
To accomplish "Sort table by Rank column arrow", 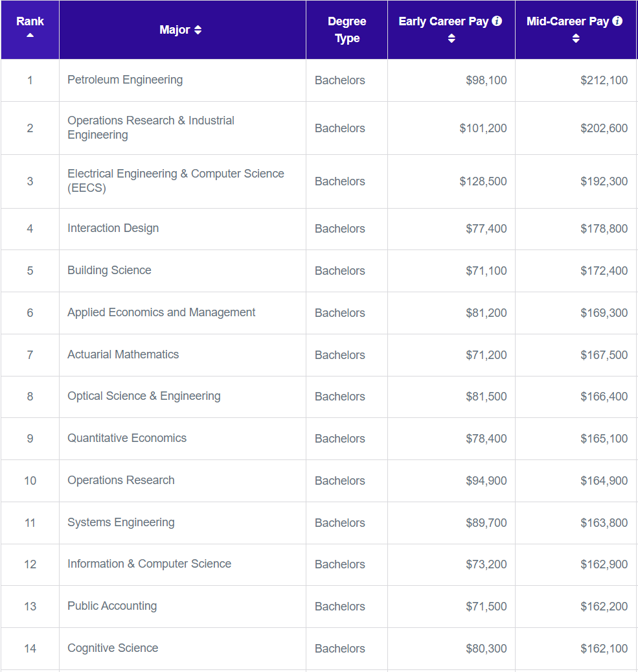I will pyautogui.click(x=30, y=36).
